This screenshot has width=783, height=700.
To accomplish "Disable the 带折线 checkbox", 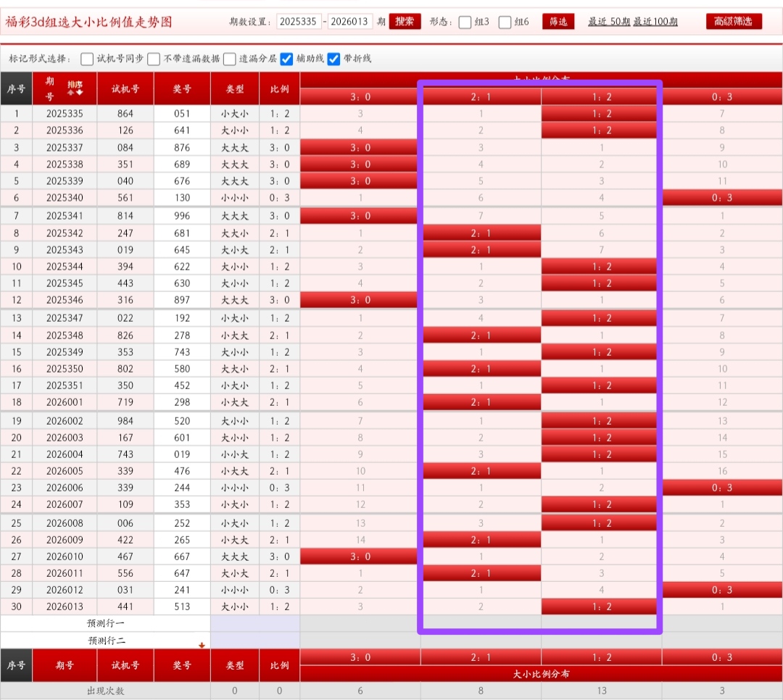I will pos(334,59).
